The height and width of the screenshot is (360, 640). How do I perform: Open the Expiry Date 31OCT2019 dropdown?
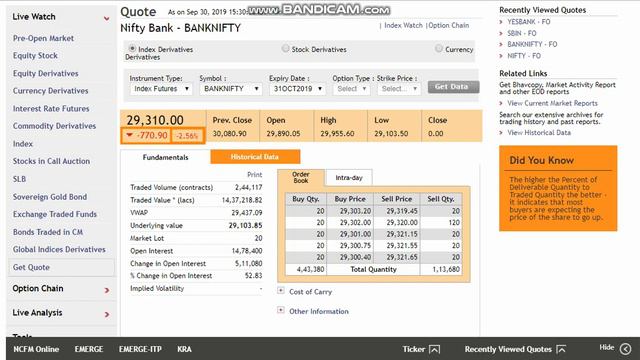point(297,89)
